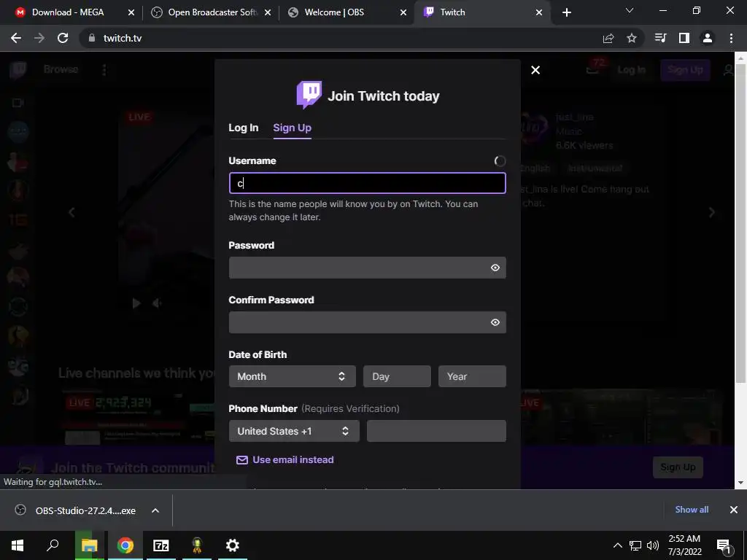Open a new browser tab
Viewport: 747px width, 560px height.
click(566, 12)
